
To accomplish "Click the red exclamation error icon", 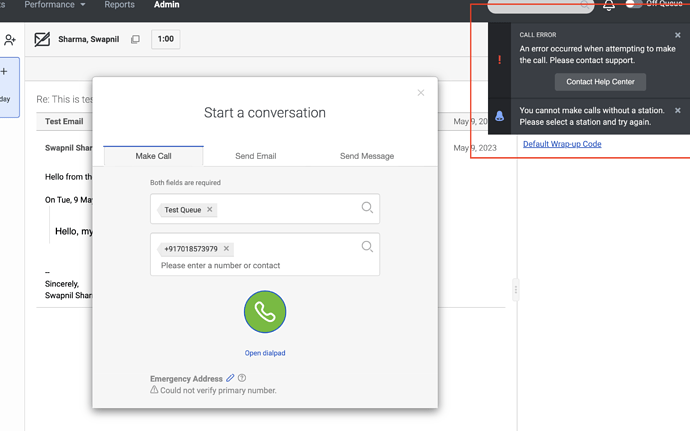I will (499, 60).
